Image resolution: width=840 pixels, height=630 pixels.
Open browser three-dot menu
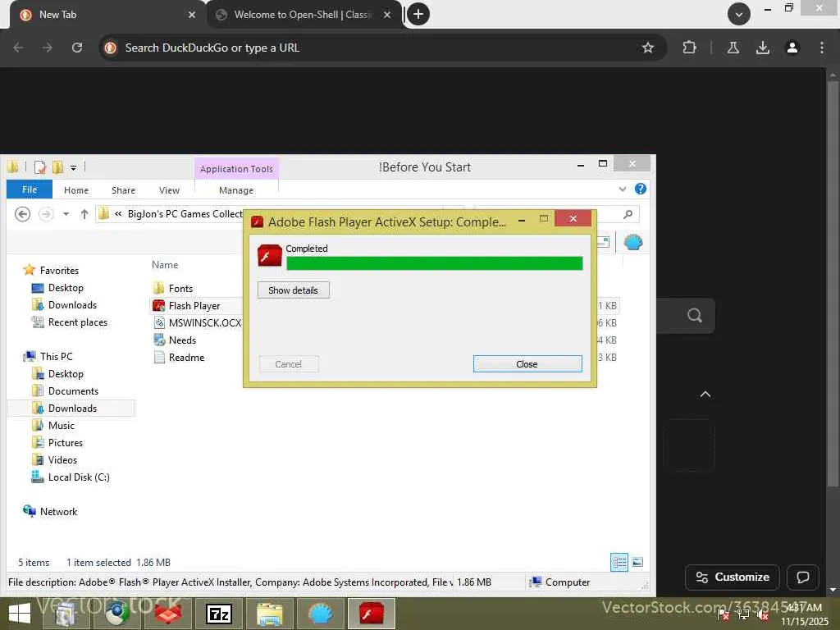tap(821, 48)
